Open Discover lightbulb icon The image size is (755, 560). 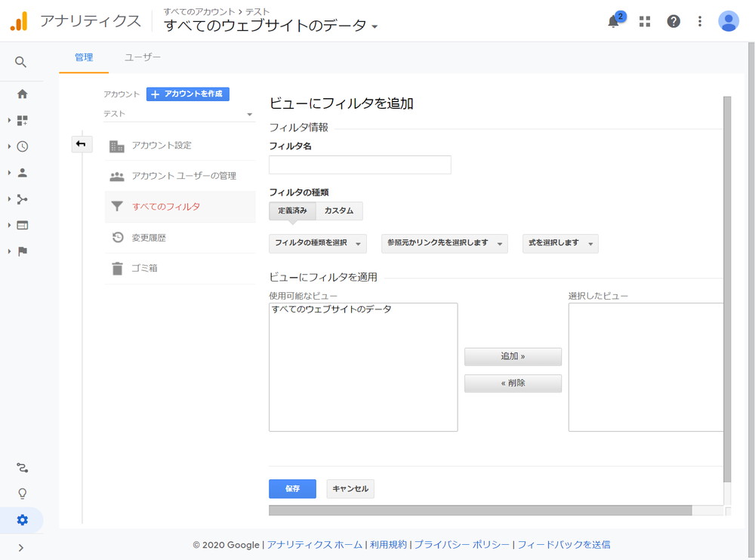22,494
